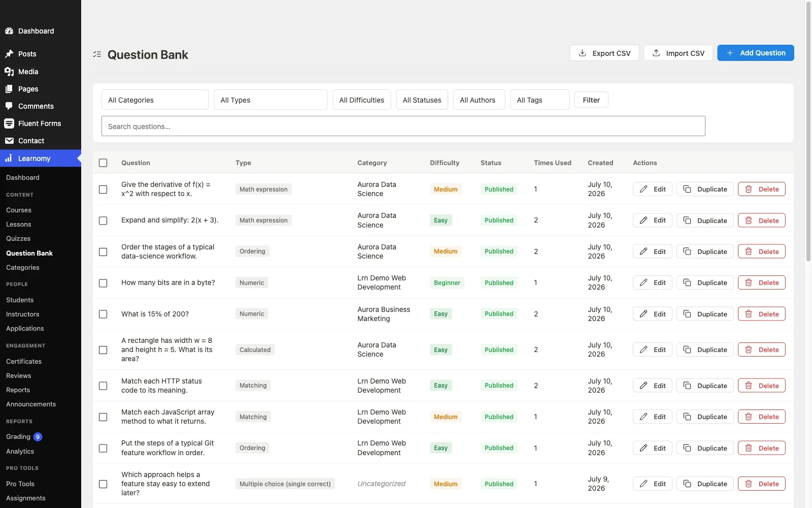Screen dimensions: 812x508
Task: Click pencil icon for derivative of f(x) question
Action: pyautogui.click(x=644, y=189)
